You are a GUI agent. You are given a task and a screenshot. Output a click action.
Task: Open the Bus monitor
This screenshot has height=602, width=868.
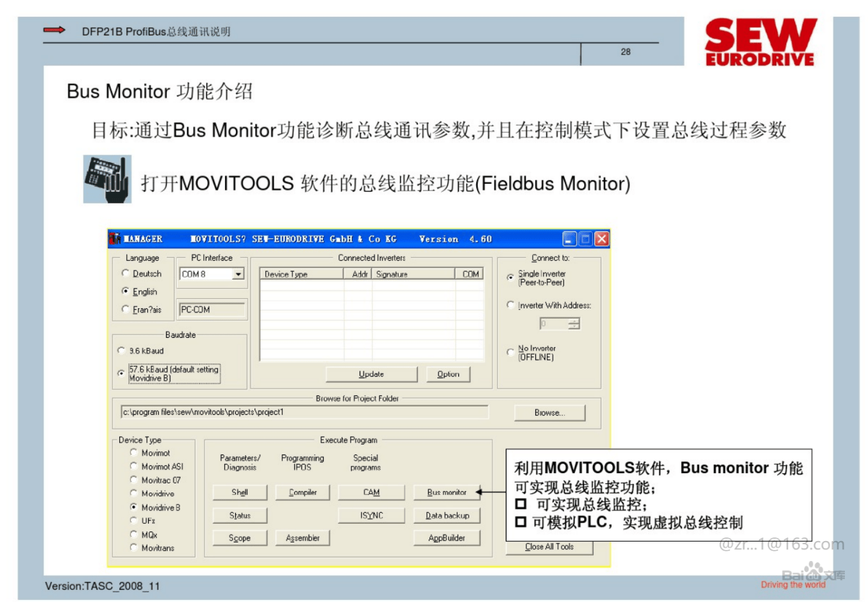447,492
